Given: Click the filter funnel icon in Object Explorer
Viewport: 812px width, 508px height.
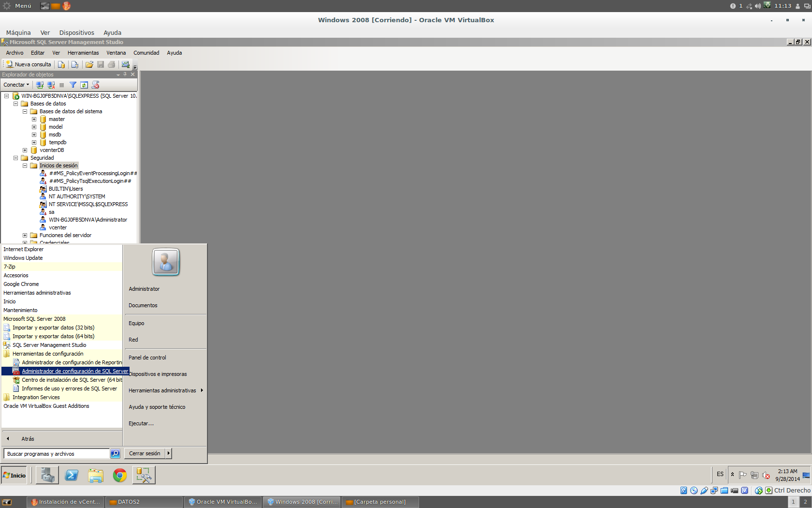Looking at the screenshot, I should [x=73, y=85].
